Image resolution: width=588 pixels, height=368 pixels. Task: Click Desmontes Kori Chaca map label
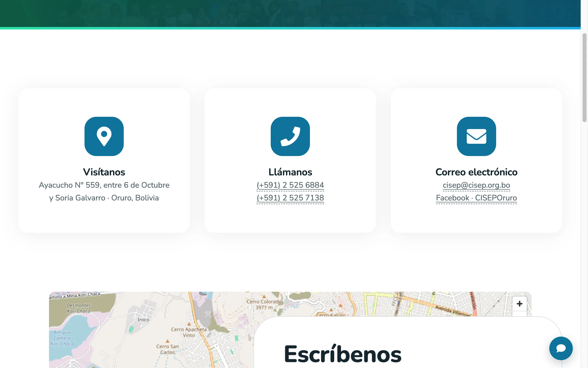pyautogui.click(x=79, y=308)
